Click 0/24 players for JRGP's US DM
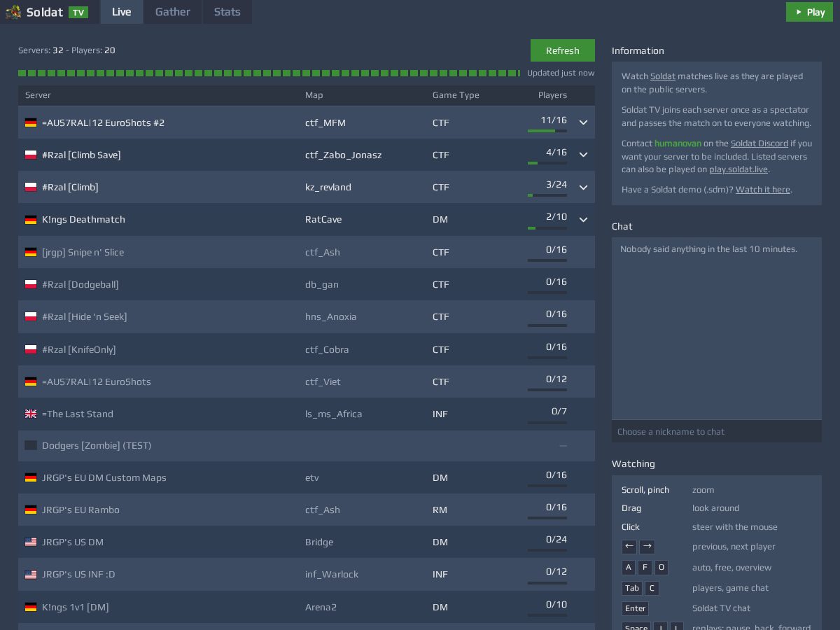The width and height of the screenshot is (840, 630). [556, 539]
